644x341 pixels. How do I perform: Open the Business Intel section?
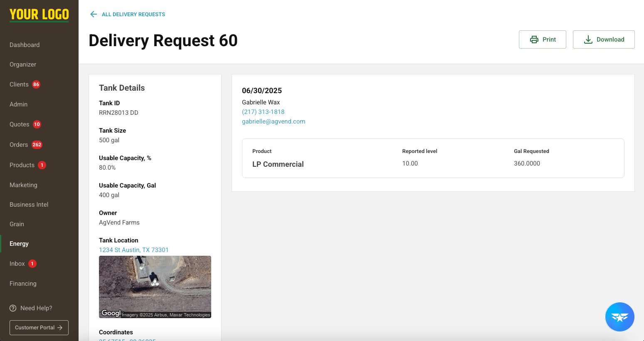[29, 205]
